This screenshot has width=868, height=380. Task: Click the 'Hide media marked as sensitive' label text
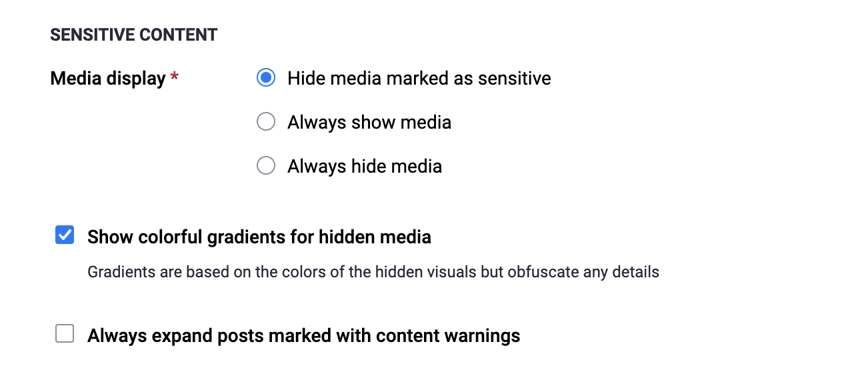pos(419,79)
